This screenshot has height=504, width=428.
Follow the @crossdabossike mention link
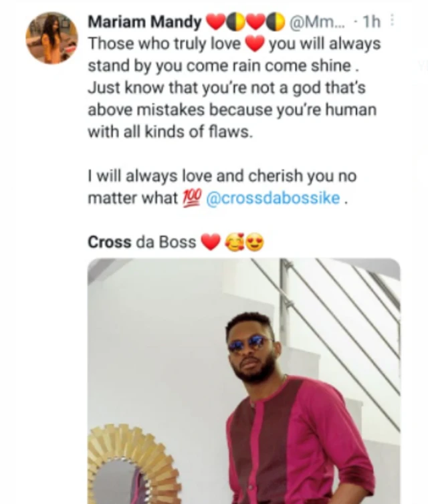coord(274,199)
